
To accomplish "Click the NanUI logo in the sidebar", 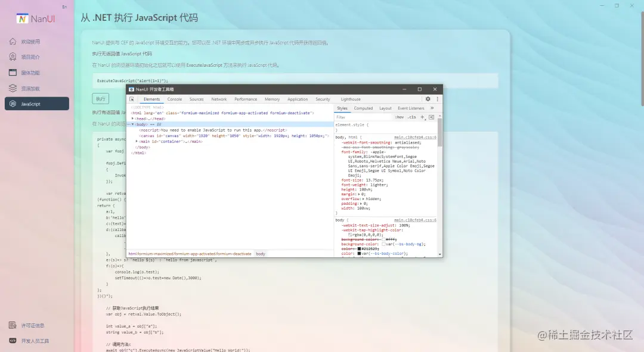I will coord(36,18).
